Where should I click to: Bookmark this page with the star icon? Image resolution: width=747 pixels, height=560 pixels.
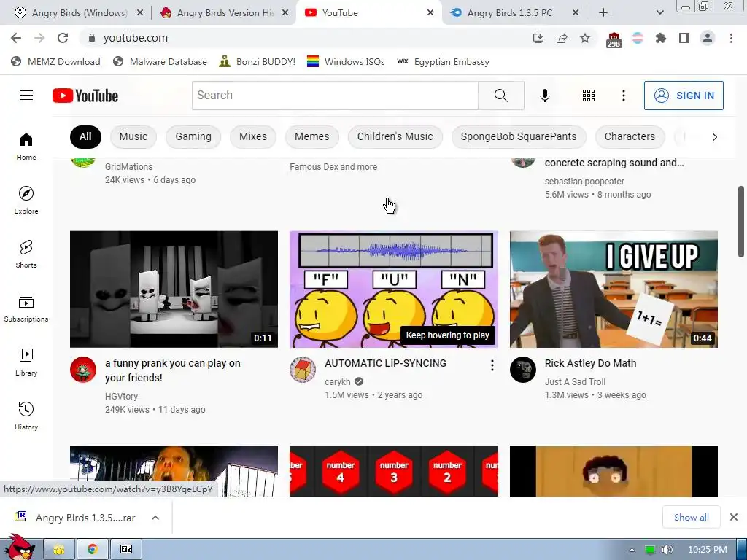(x=585, y=38)
